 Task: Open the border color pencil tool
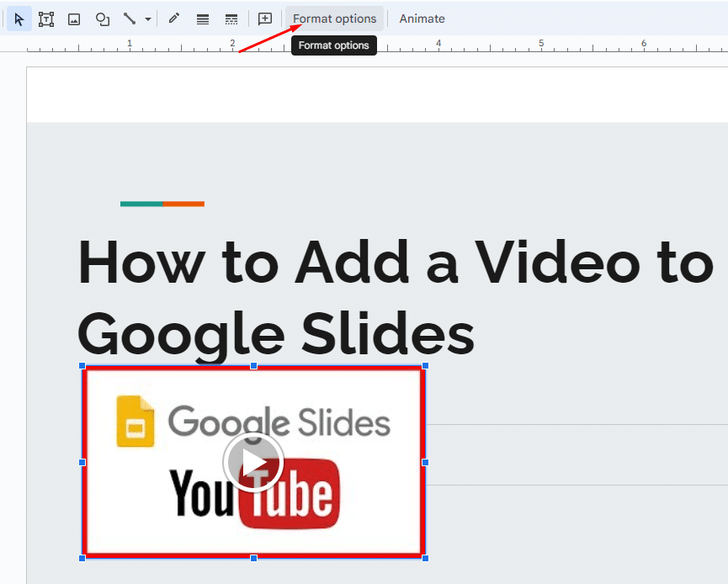(174, 19)
